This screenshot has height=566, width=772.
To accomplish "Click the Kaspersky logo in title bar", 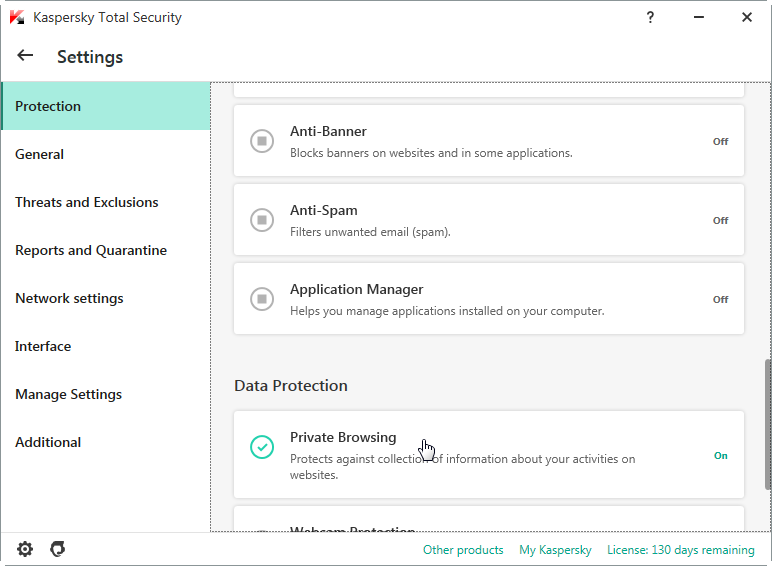I will pos(17,17).
